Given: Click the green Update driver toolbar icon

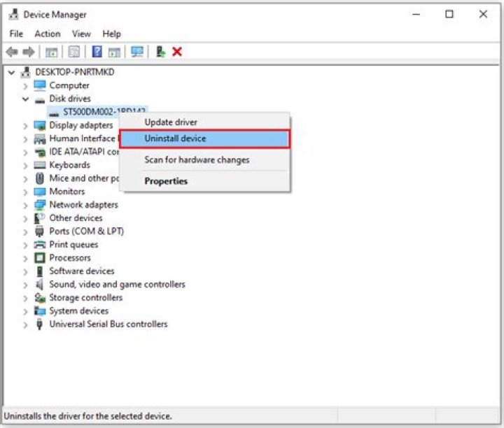Looking at the screenshot, I should click(160, 52).
